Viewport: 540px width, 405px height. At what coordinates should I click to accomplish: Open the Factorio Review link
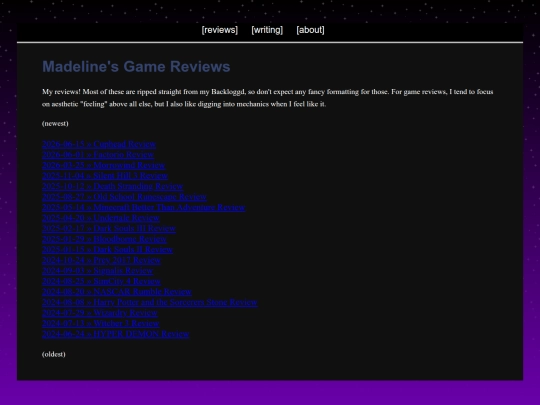pos(98,155)
